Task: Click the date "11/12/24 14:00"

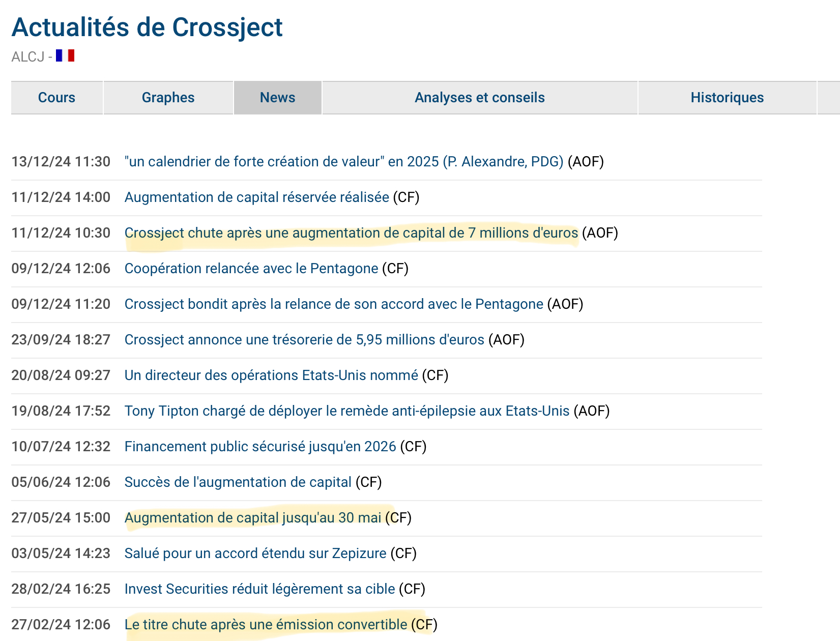Action: 61,197
